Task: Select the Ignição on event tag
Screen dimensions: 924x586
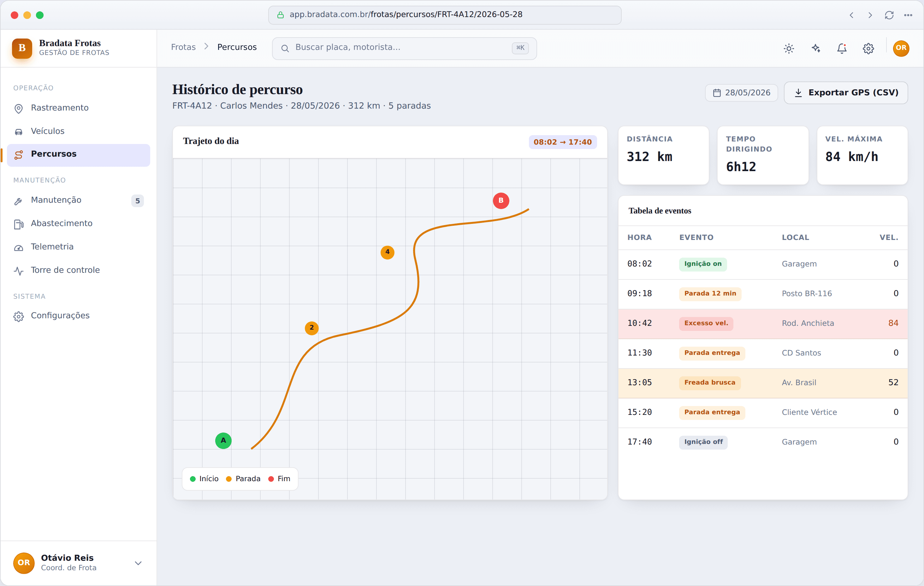Action: click(702, 264)
